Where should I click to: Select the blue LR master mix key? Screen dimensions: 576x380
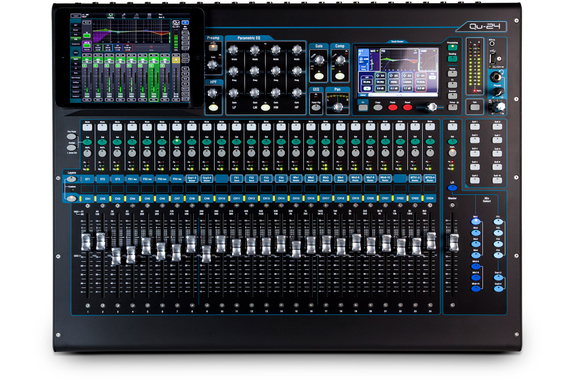[453, 188]
